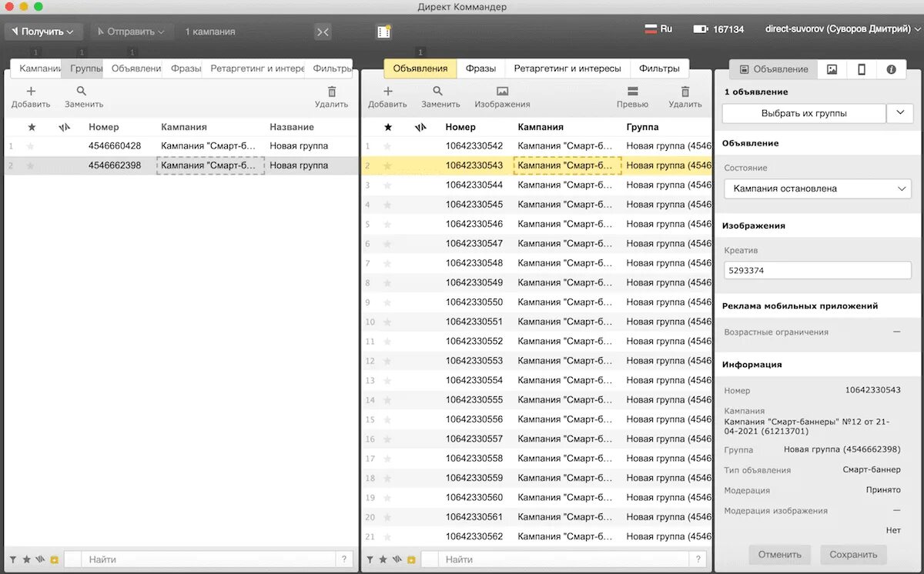
Task: Toggle favorite star for group 4546662398
Action: click(31, 165)
